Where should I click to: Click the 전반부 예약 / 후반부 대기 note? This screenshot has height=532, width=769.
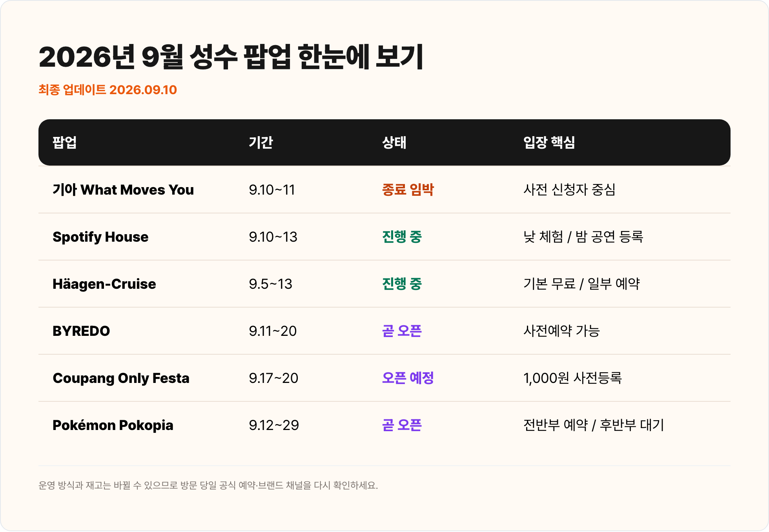594,425
